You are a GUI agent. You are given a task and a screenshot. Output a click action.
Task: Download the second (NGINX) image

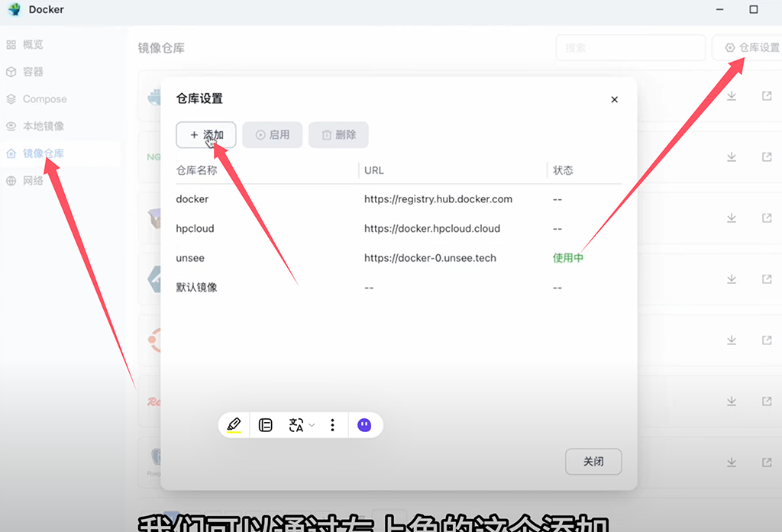(x=731, y=156)
